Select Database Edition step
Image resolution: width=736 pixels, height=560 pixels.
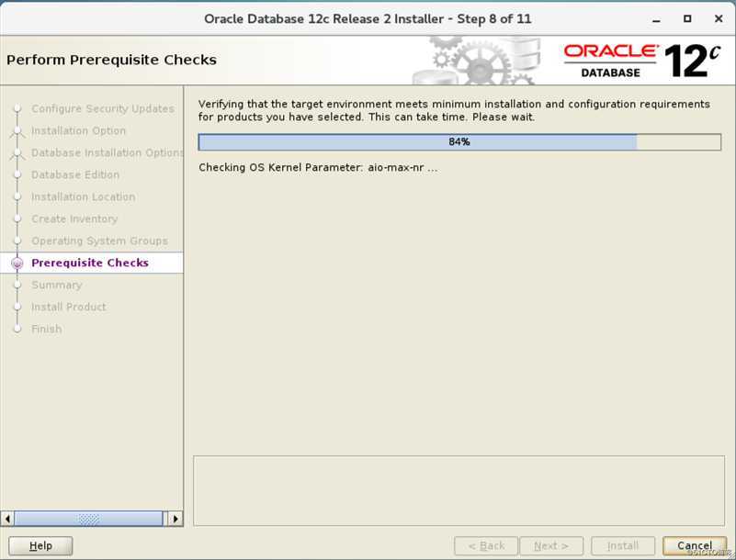click(75, 175)
